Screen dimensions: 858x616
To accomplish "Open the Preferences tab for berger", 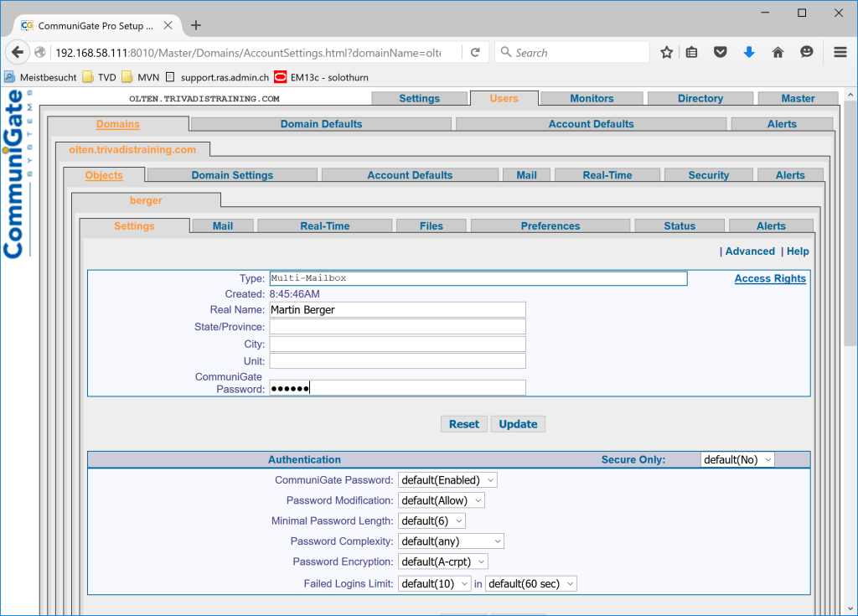I will coord(550,226).
